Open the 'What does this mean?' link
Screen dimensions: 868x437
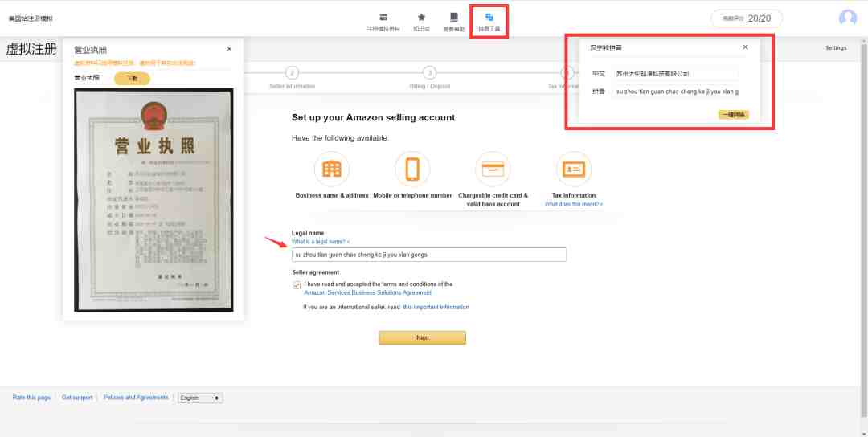tap(574, 204)
